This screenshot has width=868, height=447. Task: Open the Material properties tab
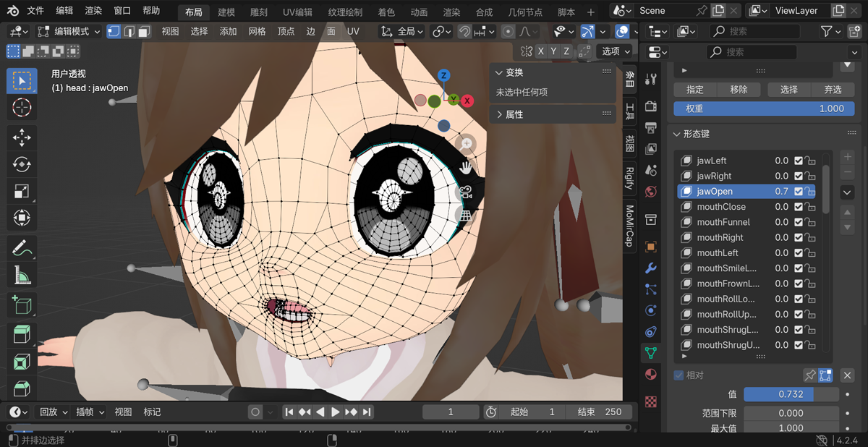point(651,375)
